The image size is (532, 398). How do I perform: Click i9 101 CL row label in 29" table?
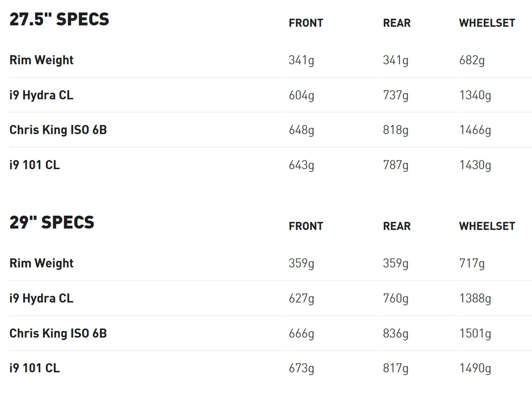tap(35, 368)
